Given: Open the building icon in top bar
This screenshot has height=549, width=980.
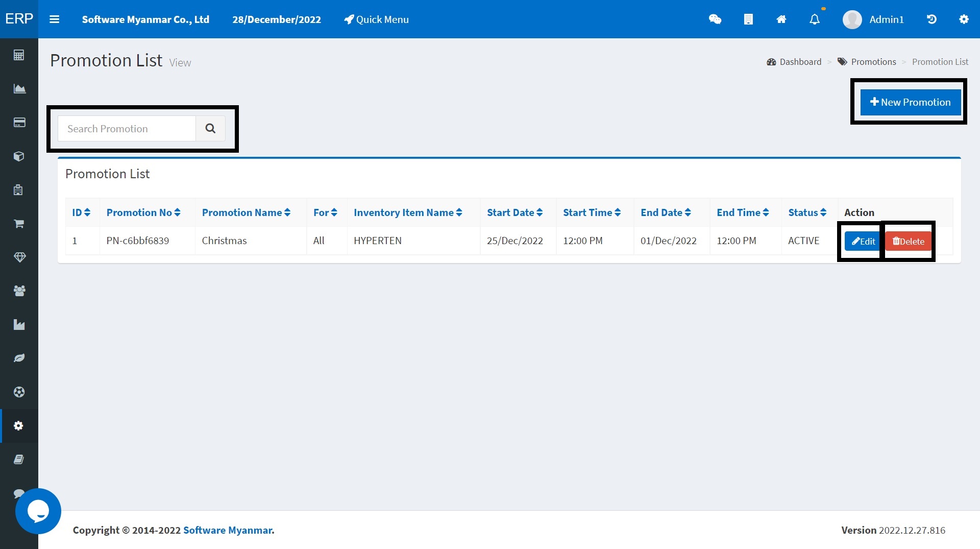Looking at the screenshot, I should (748, 19).
